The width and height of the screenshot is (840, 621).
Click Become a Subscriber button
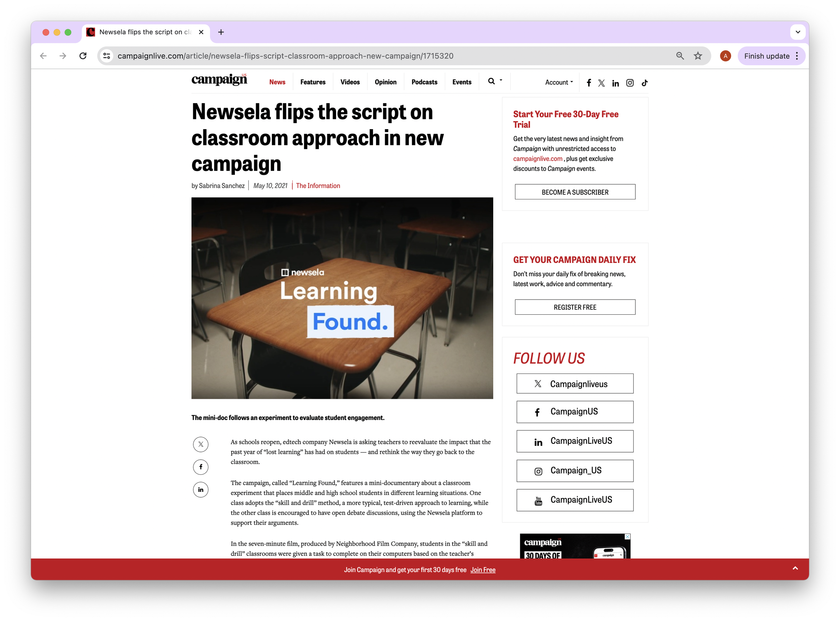pos(575,192)
